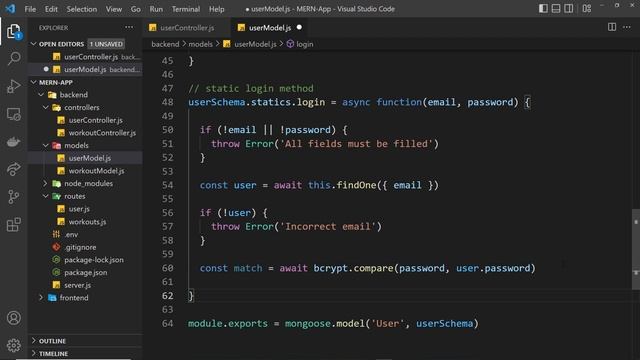Open Edit menu
Viewport: 640px width, 360px height.
tap(51, 9)
